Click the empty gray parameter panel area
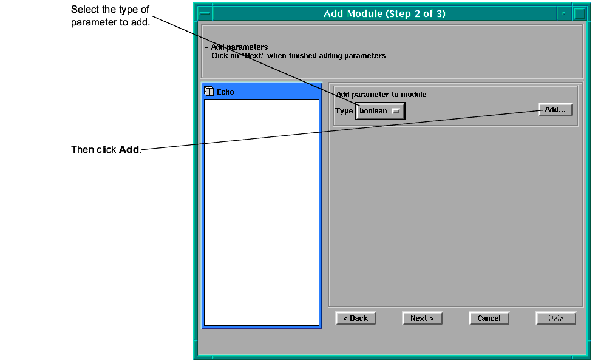Screen dimensions: 595x364 coord(455,212)
